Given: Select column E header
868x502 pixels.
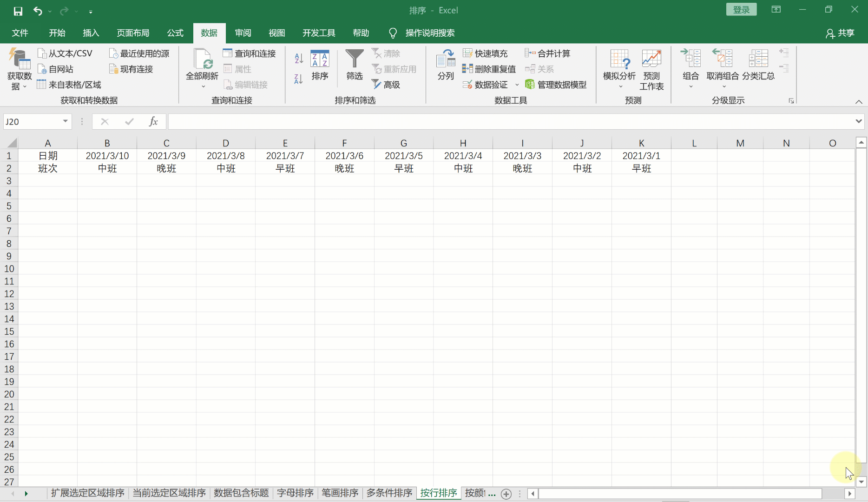Looking at the screenshot, I should point(285,143).
